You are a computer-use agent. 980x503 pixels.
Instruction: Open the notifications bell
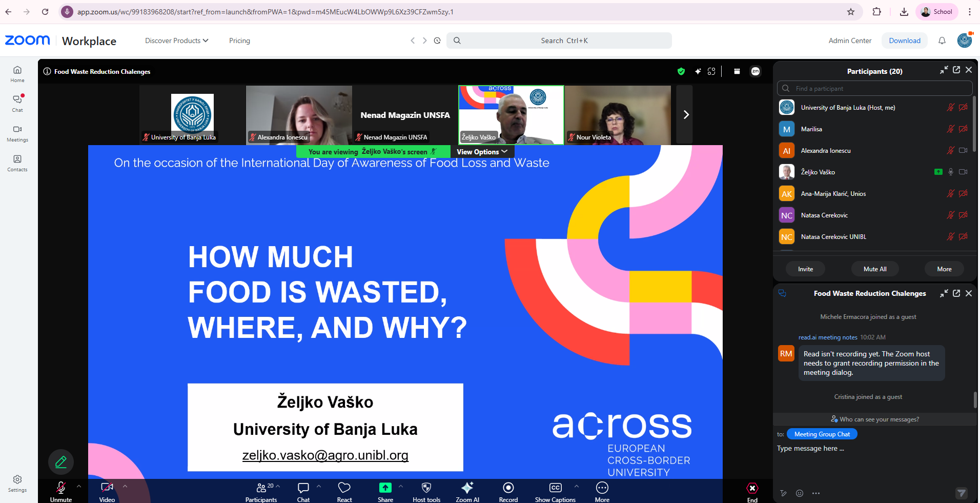pos(942,41)
